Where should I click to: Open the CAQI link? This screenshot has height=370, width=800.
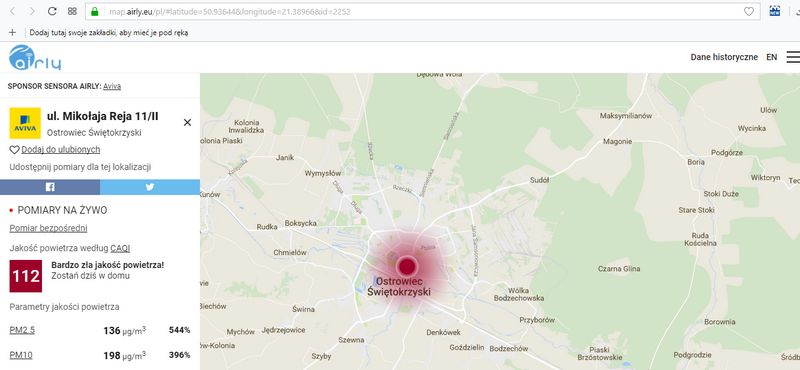tap(120, 249)
